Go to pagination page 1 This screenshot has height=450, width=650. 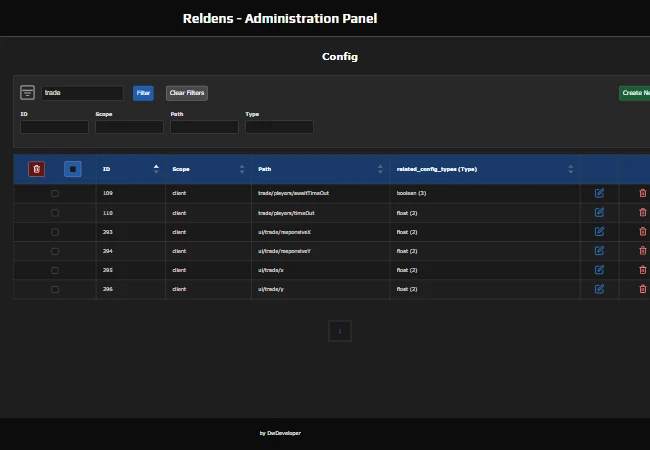pyautogui.click(x=340, y=331)
